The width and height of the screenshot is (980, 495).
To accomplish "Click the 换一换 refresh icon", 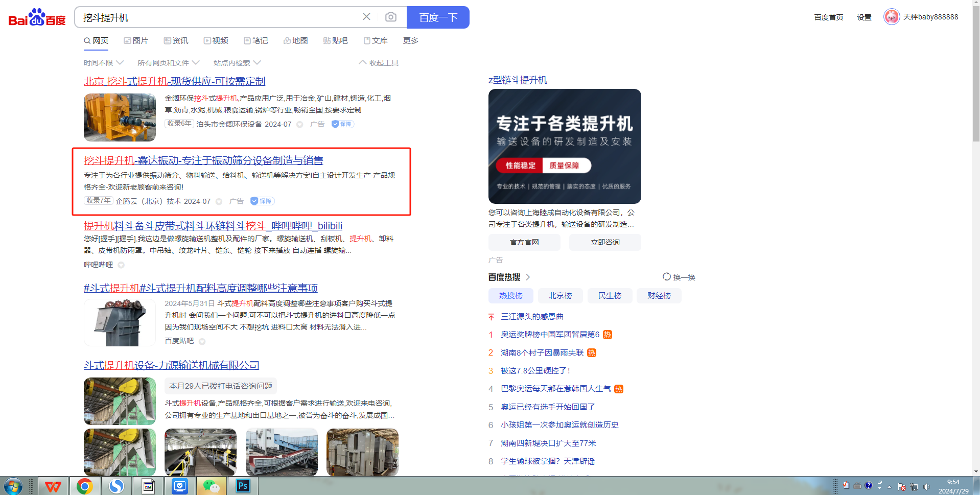I will point(666,277).
